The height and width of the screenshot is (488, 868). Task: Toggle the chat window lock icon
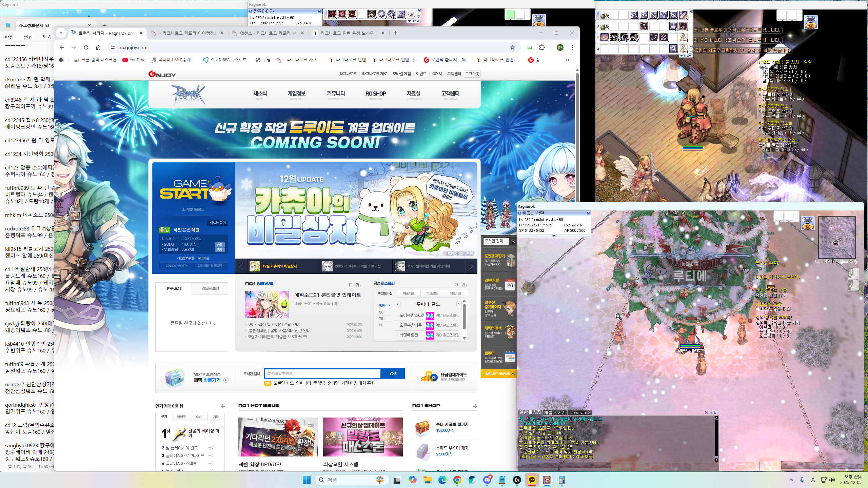(x=715, y=412)
